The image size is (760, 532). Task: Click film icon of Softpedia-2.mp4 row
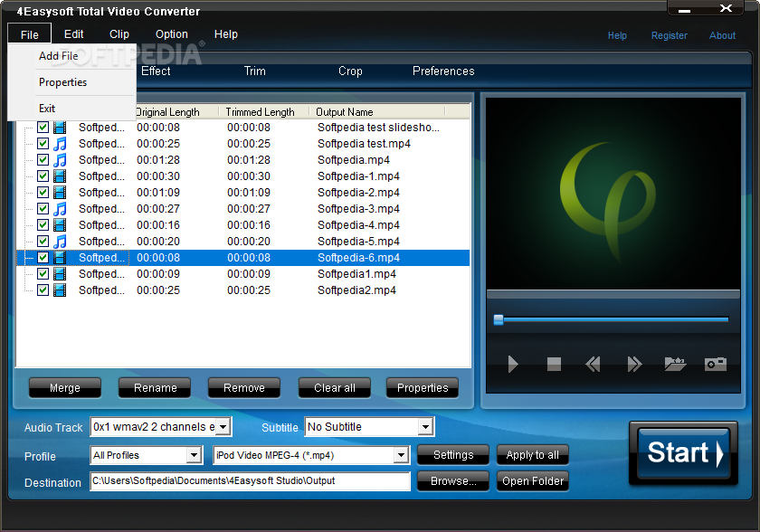point(60,193)
